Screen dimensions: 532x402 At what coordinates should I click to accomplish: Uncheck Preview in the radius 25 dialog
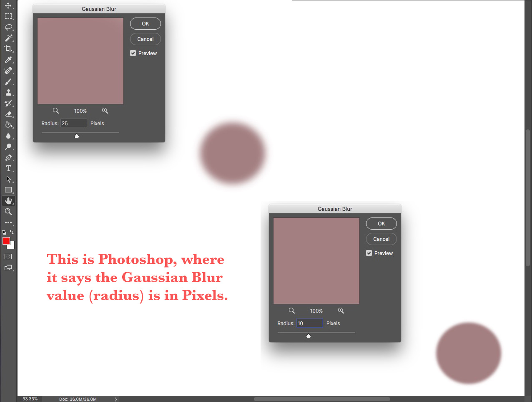point(133,53)
